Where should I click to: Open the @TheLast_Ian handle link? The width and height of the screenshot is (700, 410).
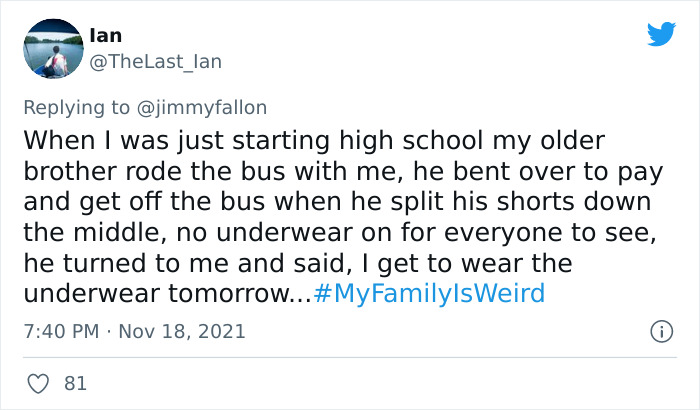[155, 62]
